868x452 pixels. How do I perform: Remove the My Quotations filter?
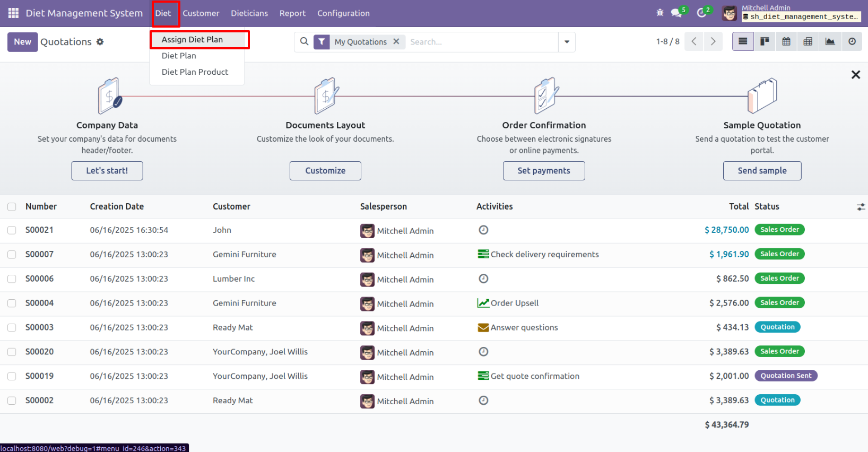click(396, 41)
